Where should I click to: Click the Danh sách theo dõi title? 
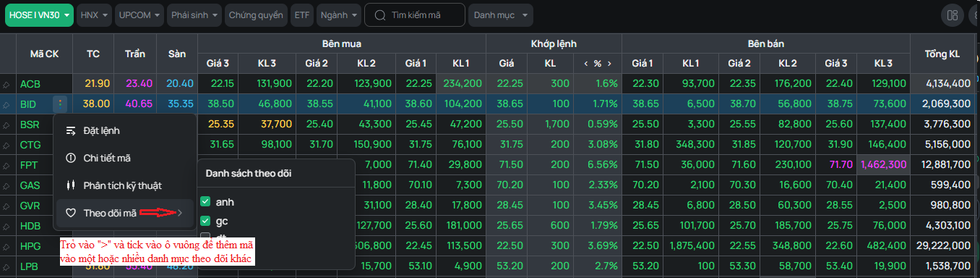coord(249,174)
